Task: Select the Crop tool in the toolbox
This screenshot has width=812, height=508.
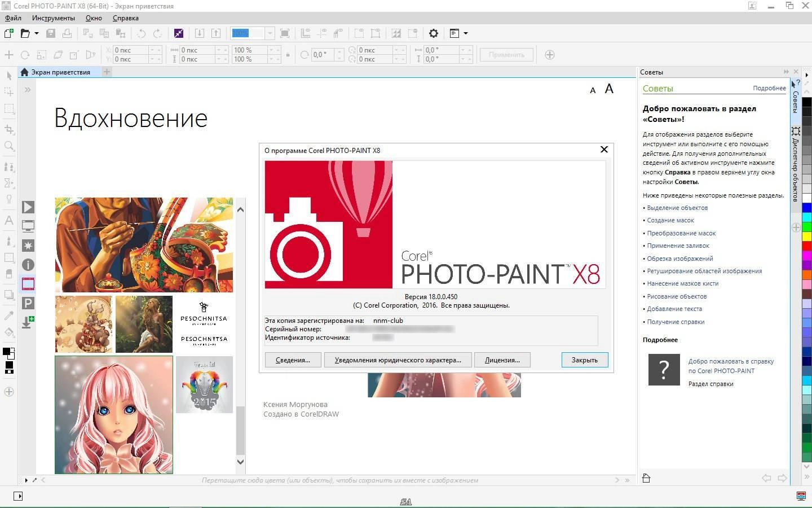Action: (9, 129)
